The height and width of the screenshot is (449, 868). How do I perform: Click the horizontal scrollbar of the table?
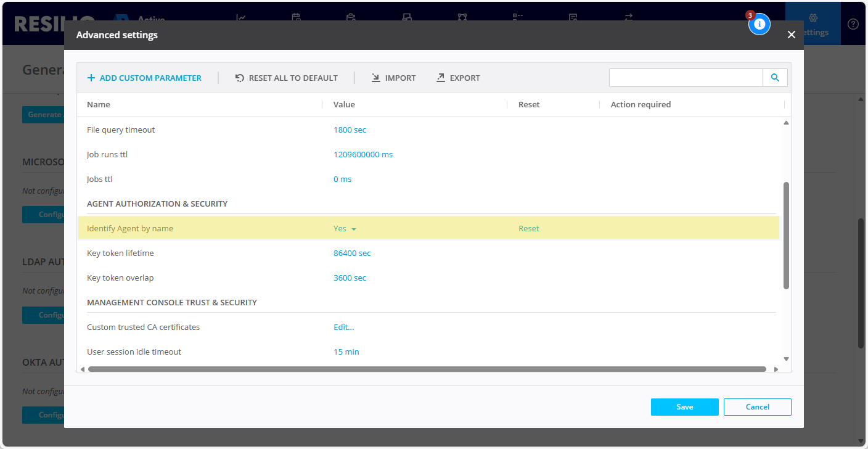(x=427, y=369)
